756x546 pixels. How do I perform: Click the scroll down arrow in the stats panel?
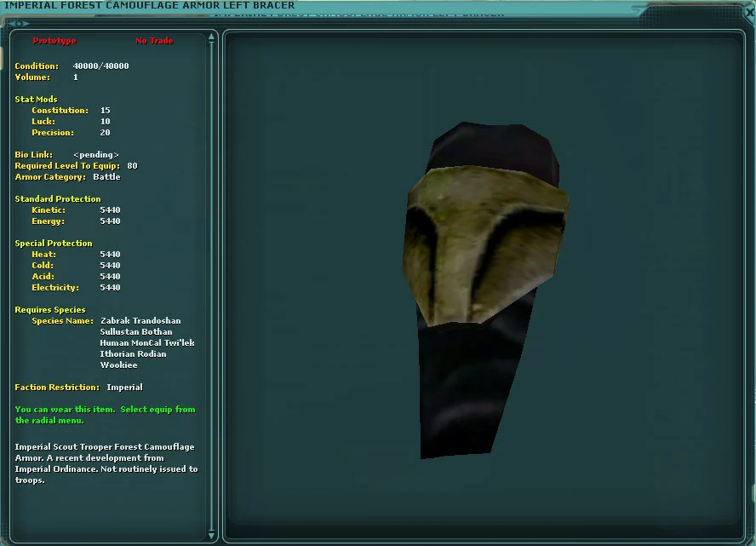211,536
